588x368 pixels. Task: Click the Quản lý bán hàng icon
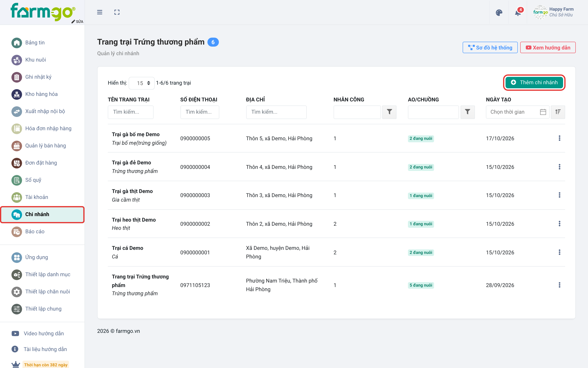click(17, 146)
